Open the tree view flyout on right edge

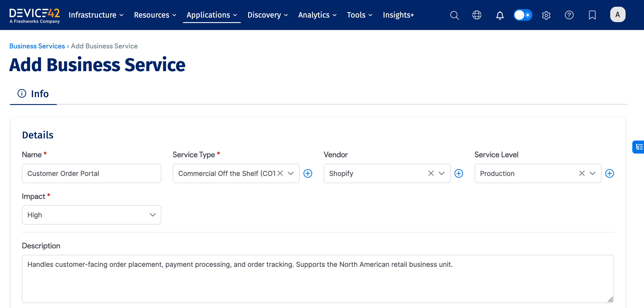point(639,147)
